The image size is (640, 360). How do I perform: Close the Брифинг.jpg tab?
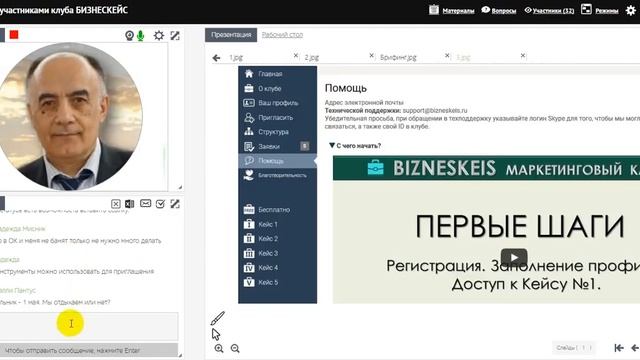pos(447,56)
